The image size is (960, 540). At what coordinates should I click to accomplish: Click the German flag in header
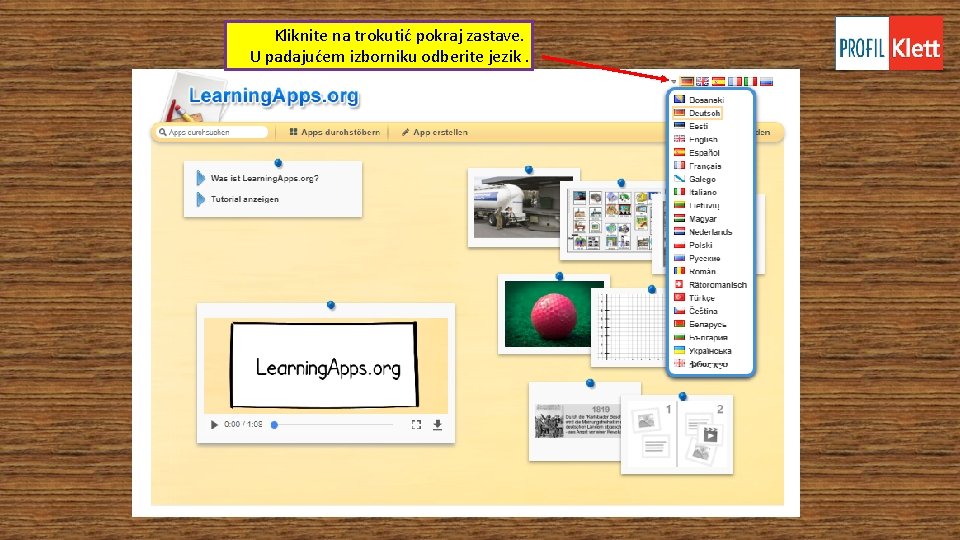pyautogui.click(x=687, y=81)
